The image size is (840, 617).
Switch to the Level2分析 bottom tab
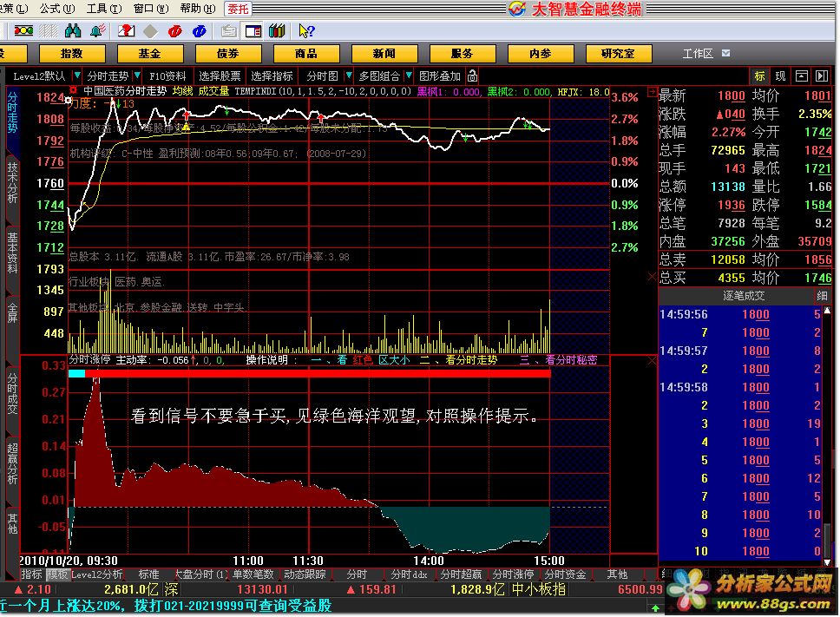[97, 574]
